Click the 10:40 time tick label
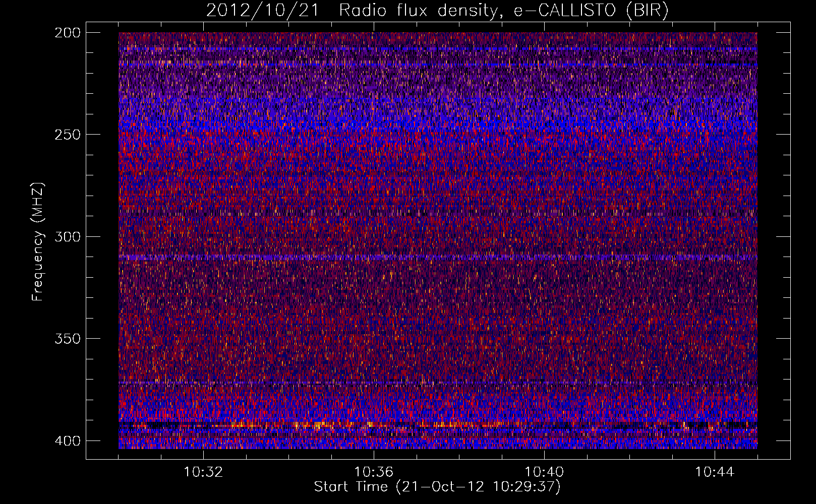 click(x=544, y=472)
